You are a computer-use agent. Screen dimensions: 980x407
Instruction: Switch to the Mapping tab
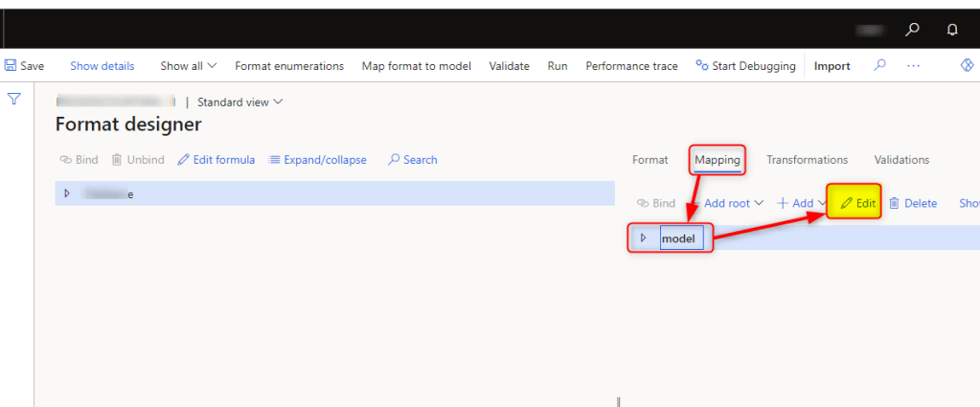click(x=717, y=160)
